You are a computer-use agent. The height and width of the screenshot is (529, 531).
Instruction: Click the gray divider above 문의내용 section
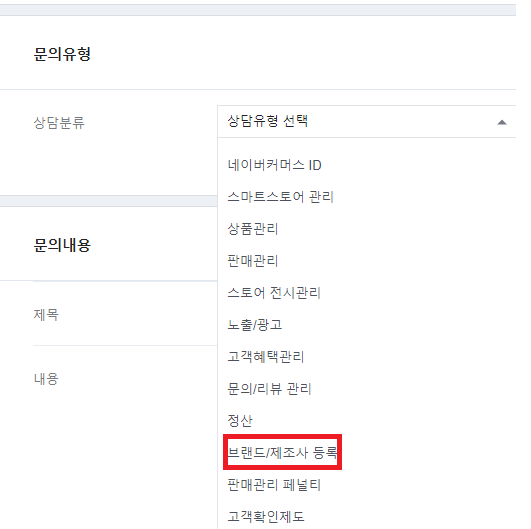[108, 201]
